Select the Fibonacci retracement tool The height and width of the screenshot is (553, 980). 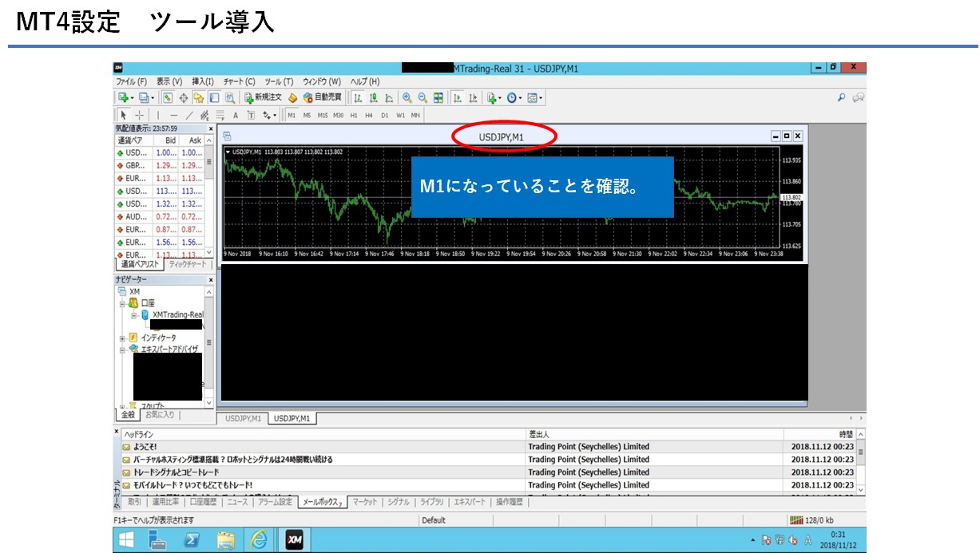(220, 115)
